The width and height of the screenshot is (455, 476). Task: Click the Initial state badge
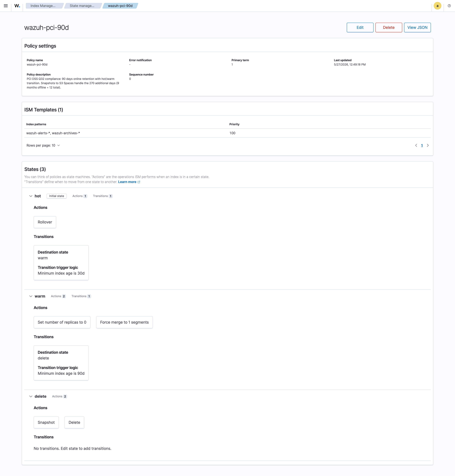57,196
